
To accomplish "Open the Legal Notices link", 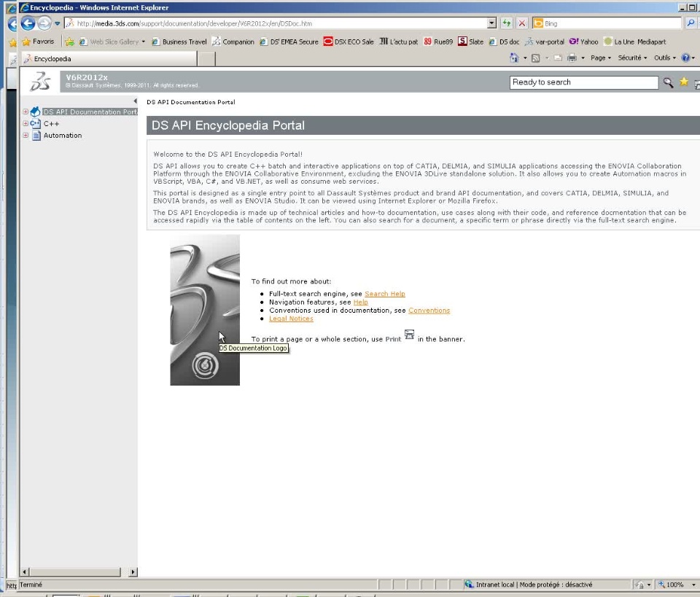I will 291,319.
